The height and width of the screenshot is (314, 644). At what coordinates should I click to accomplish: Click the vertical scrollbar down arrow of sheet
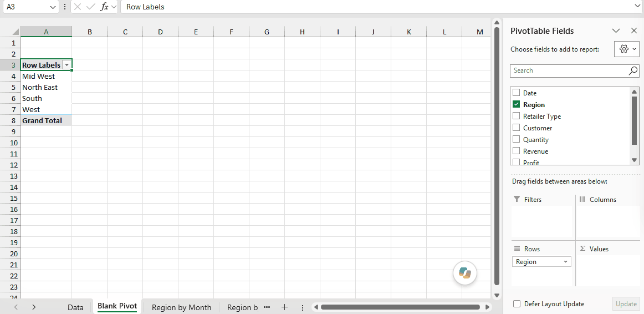pos(497,295)
